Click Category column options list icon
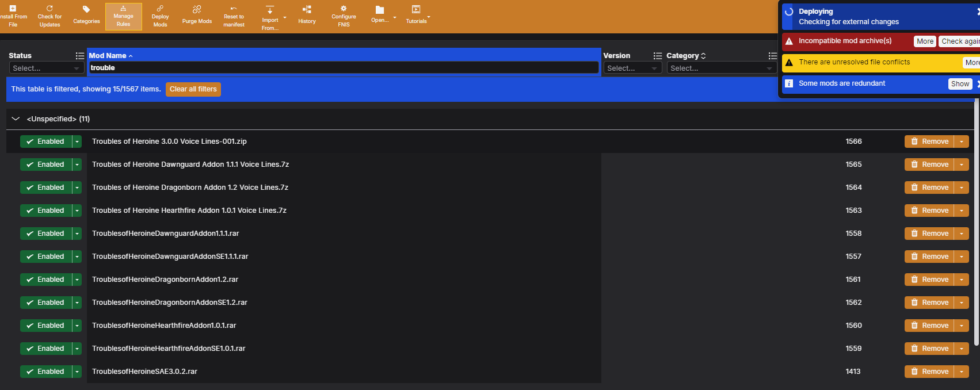 click(x=773, y=56)
